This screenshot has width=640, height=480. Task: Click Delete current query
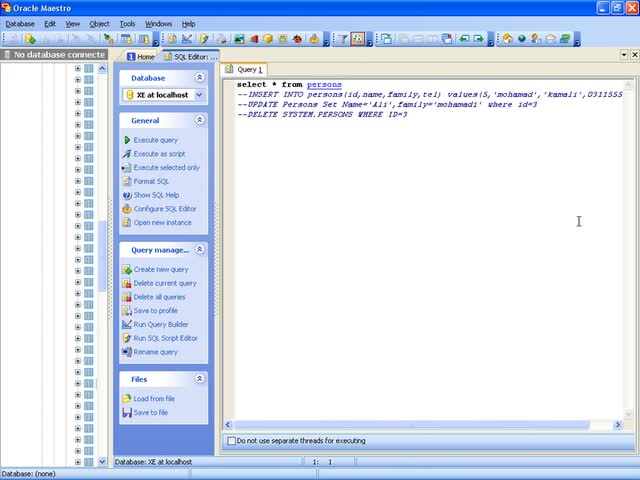[x=165, y=283]
